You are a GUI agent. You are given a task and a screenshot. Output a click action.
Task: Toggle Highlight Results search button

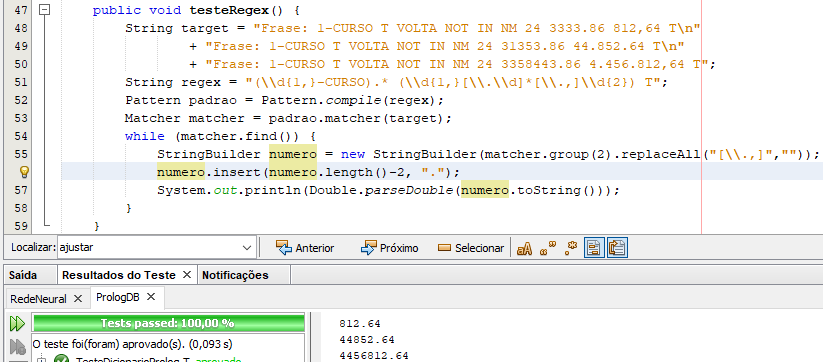click(594, 248)
